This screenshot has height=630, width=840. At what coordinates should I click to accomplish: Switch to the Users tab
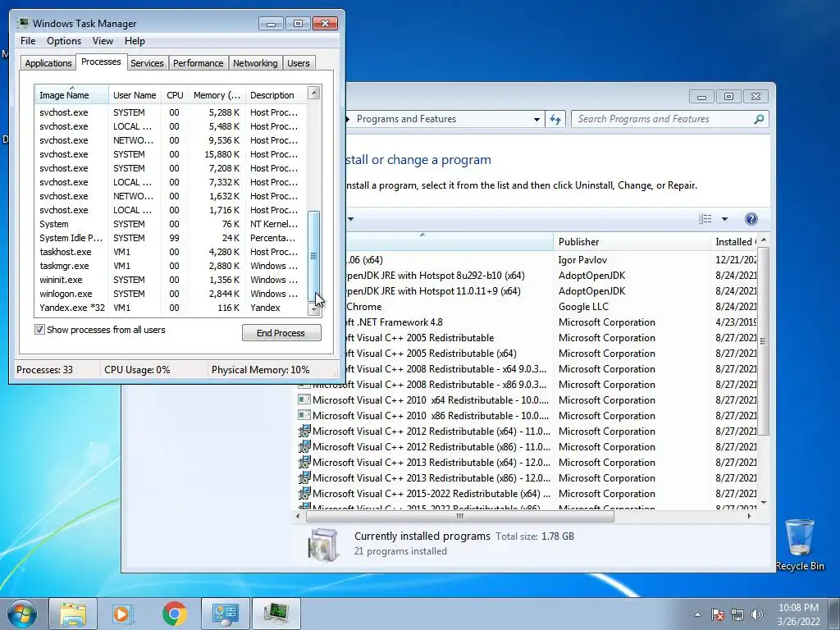(x=298, y=63)
